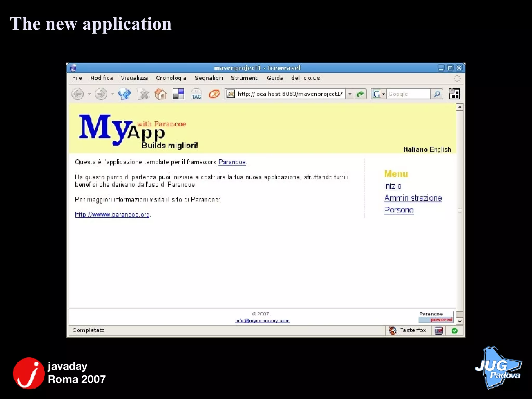This screenshot has width=532, height=399.
Task: Click the grid icon at toolbar right end
Action: point(455,94)
